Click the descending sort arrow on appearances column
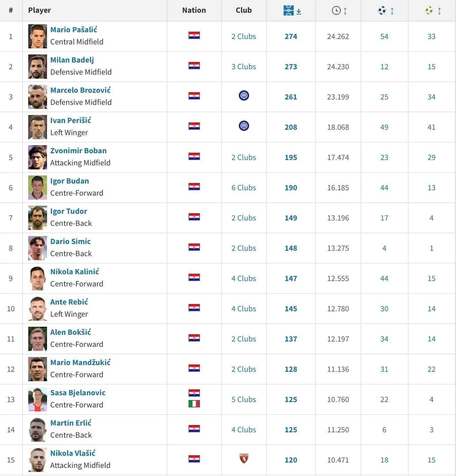Viewport: 456px width, 476px height. click(298, 11)
